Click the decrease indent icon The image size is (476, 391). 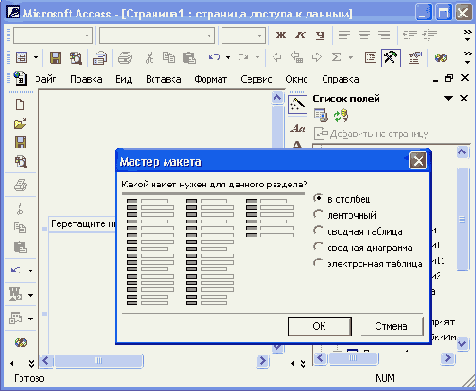coord(410,35)
